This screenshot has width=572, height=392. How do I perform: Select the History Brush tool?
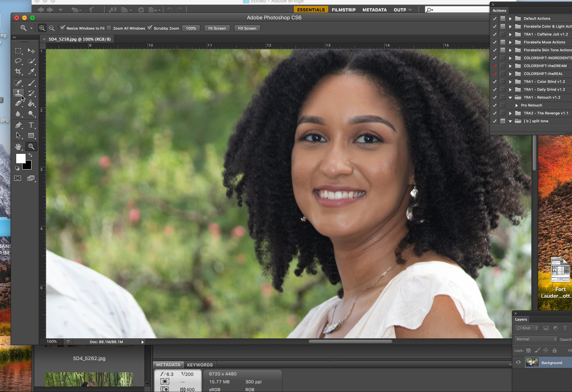[x=31, y=93]
